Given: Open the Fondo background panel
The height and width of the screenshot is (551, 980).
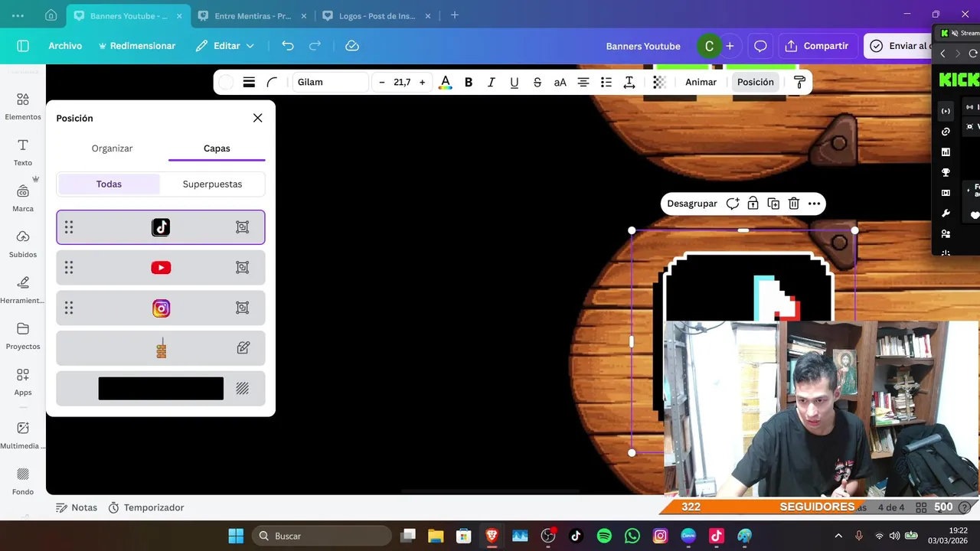Looking at the screenshot, I should 23,481.
